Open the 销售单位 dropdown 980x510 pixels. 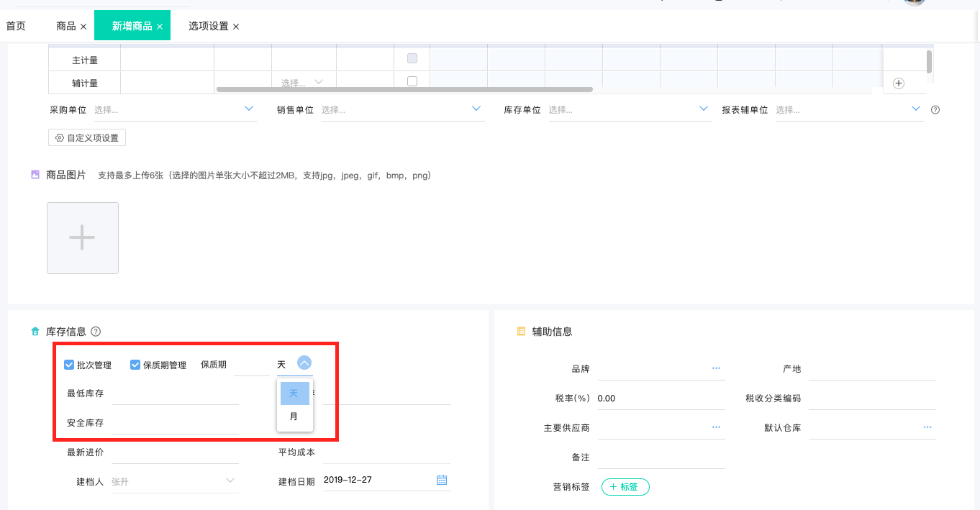pyautogui.click(x=402, y=110)
